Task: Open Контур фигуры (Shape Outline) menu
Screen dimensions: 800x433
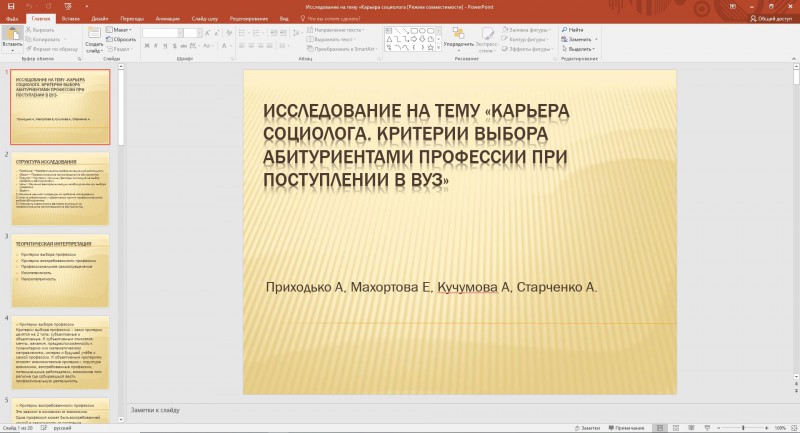Action: pyautogui.click(x=525, y=39)
